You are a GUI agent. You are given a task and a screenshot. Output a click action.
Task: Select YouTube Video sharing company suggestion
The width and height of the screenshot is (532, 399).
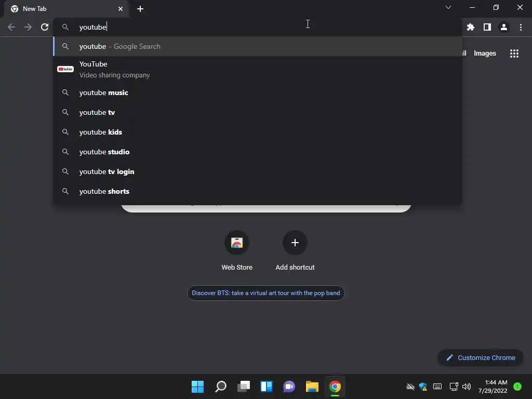click(258, 69)
